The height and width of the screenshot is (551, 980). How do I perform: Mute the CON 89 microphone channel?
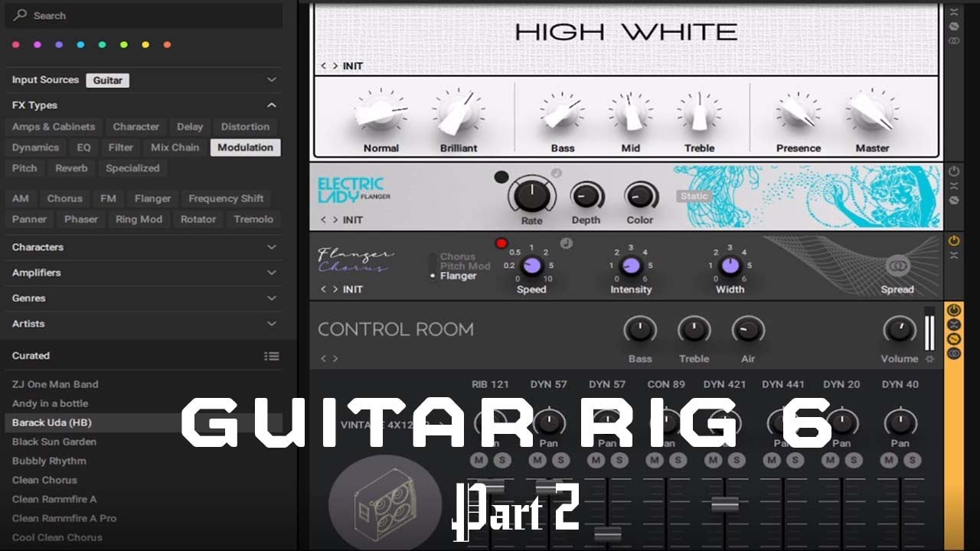(x=655, y=460)
